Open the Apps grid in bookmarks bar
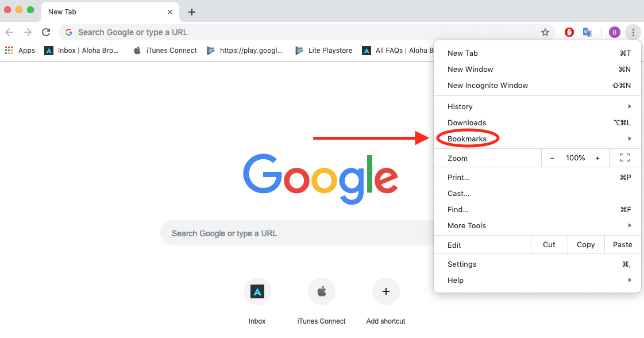The width and height of the screenshot is (644, 338). pos(20,51)
